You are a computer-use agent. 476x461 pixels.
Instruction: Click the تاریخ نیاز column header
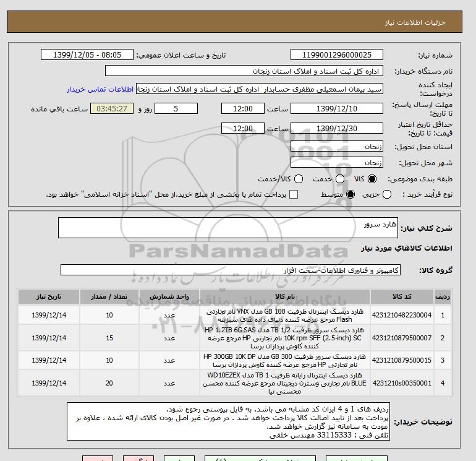(x=49, y=296)
